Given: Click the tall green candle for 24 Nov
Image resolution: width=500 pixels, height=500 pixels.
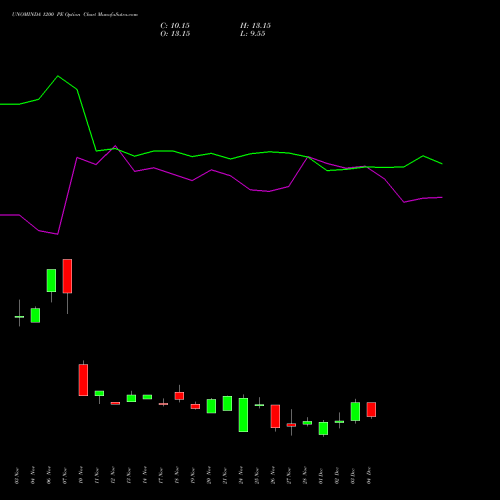Looking at the screenshot, I should pos(243,415).
